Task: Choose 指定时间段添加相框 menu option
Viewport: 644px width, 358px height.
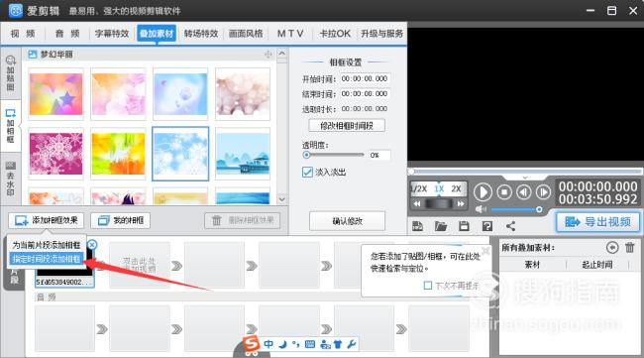Action: [46, 259]
